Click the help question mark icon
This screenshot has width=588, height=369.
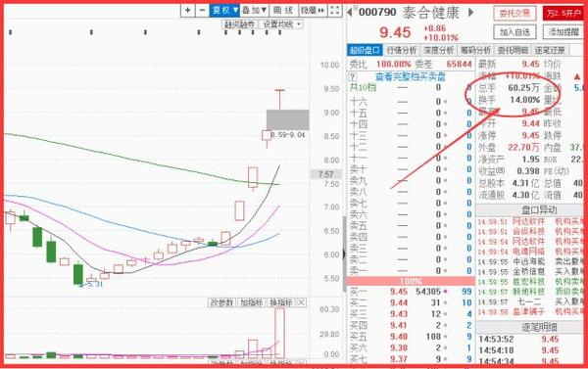point(353,77)
